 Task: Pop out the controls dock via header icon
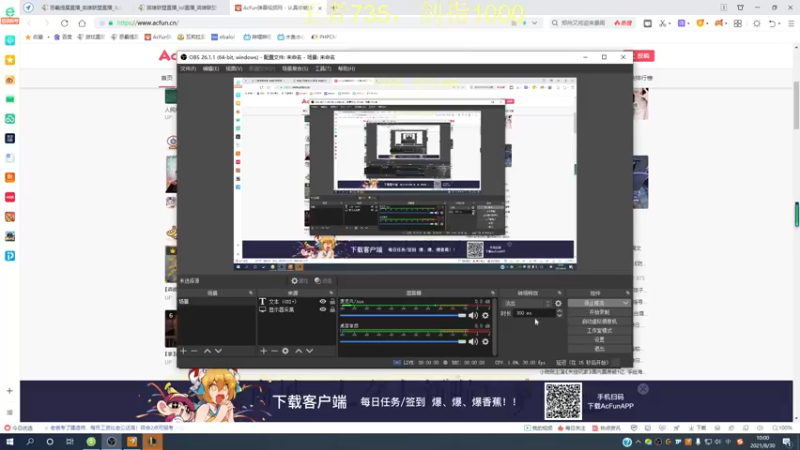(x=628, y=293)
